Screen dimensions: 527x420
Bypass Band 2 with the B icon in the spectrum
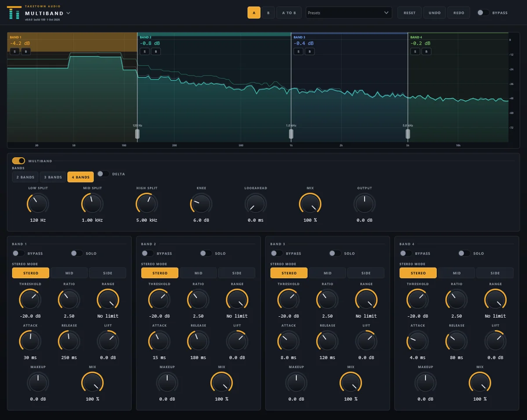[x=156, y=51]
